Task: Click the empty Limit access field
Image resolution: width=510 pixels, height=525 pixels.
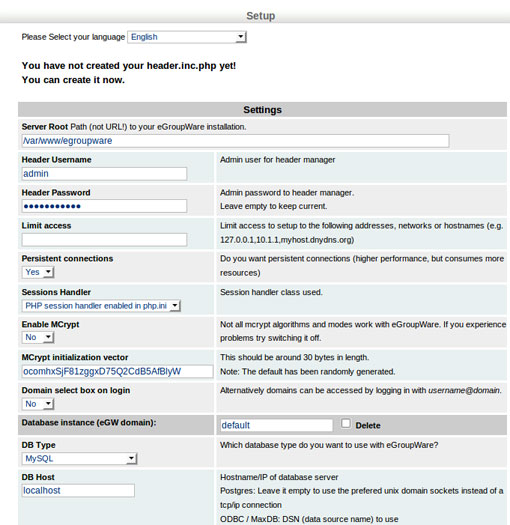Action: click(104, 240)
